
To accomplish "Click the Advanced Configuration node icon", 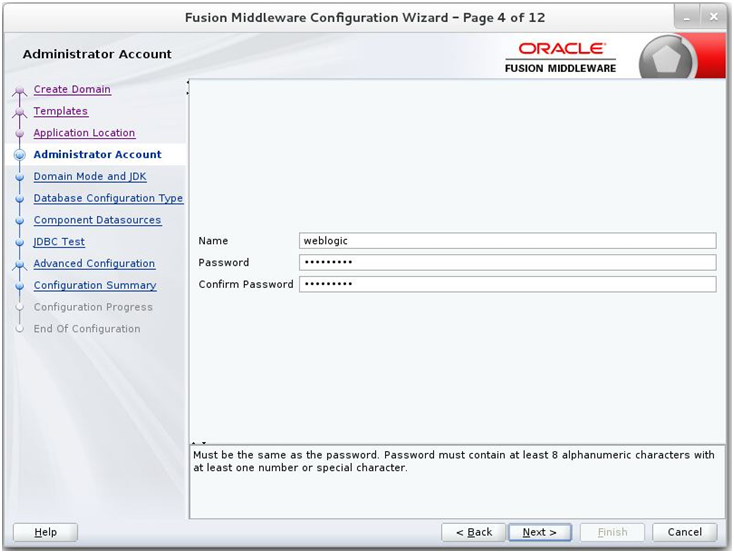I will [x=19, y=265].
